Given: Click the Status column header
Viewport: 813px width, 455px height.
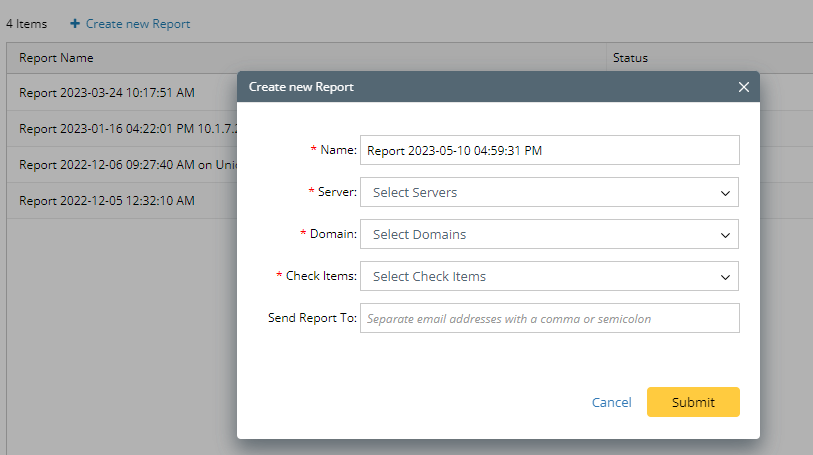Looking at the screenshot, I should 630,58.
